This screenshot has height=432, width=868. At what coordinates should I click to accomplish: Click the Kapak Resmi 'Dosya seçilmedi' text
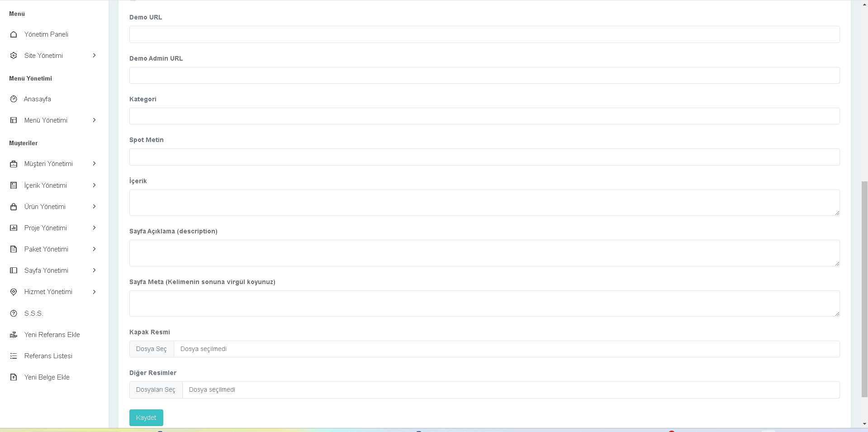pos(204,349)
